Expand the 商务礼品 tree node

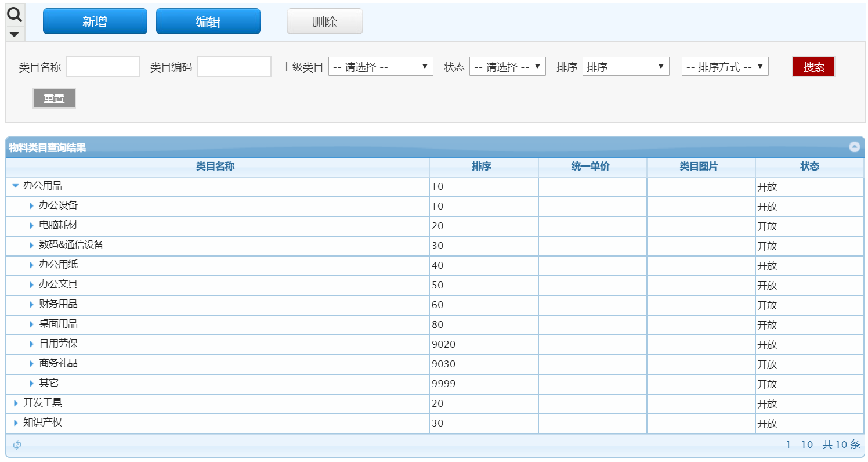point(31,363)
